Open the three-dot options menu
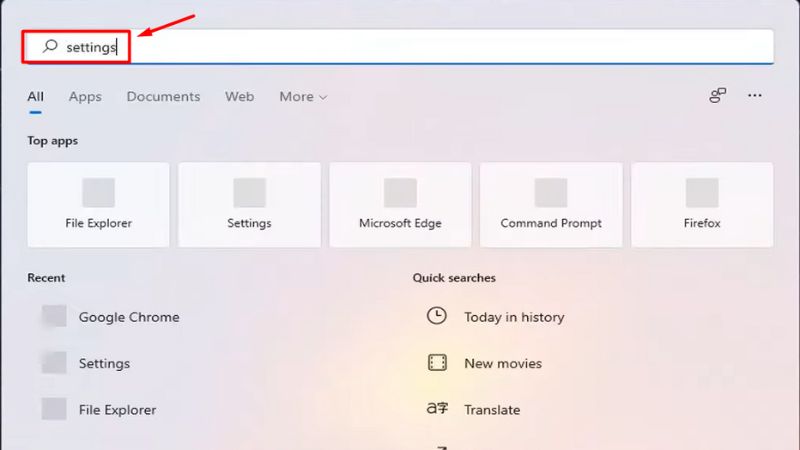This screenshot has width=800, height=450. pos(755,95)
